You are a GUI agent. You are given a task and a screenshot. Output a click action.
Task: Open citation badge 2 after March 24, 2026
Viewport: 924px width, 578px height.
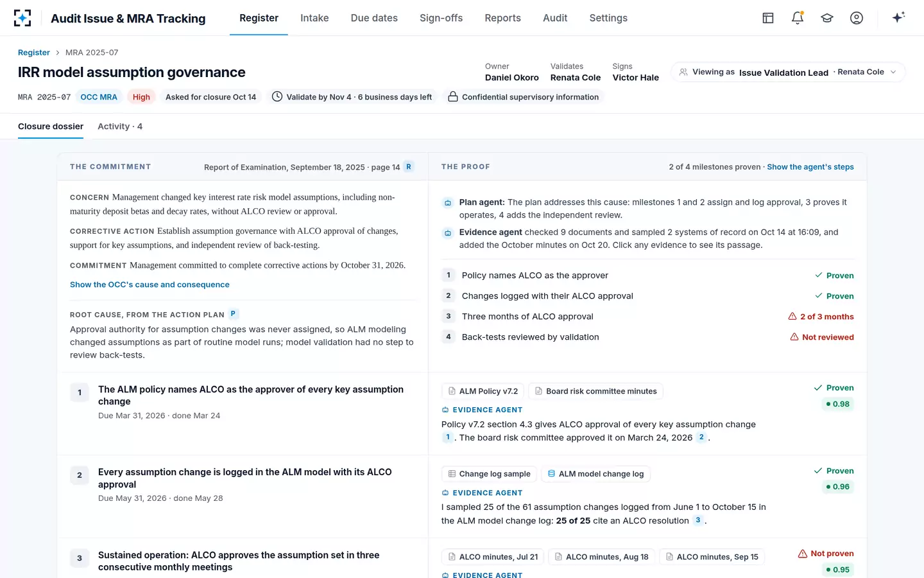pyautogui.click(x=701, y=437)
